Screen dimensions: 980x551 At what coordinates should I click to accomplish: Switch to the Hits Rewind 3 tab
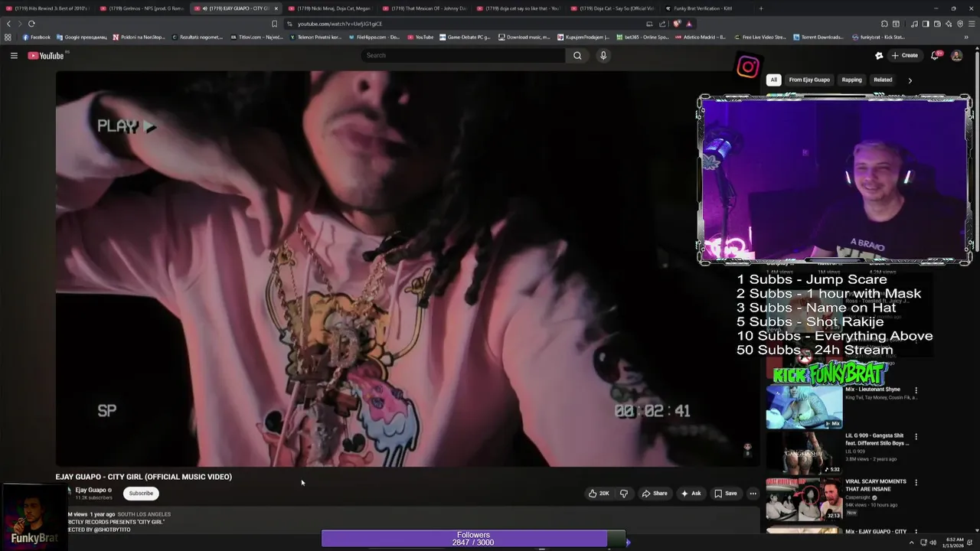point(47,8)
